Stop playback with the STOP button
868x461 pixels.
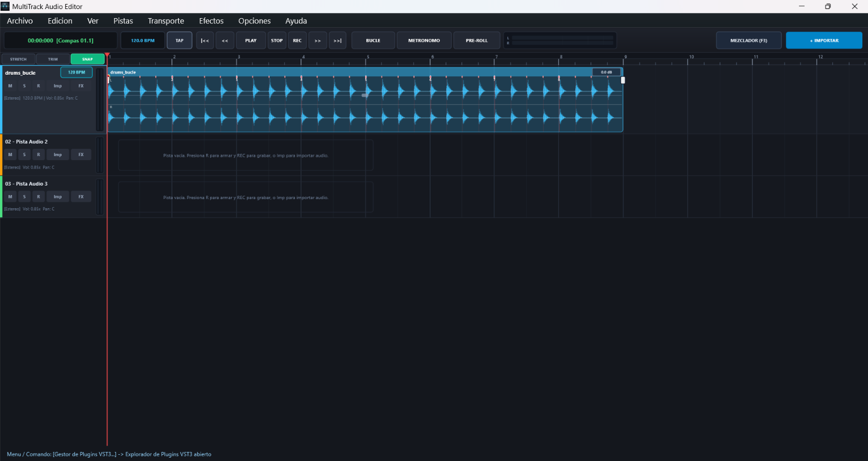[277, 41]
